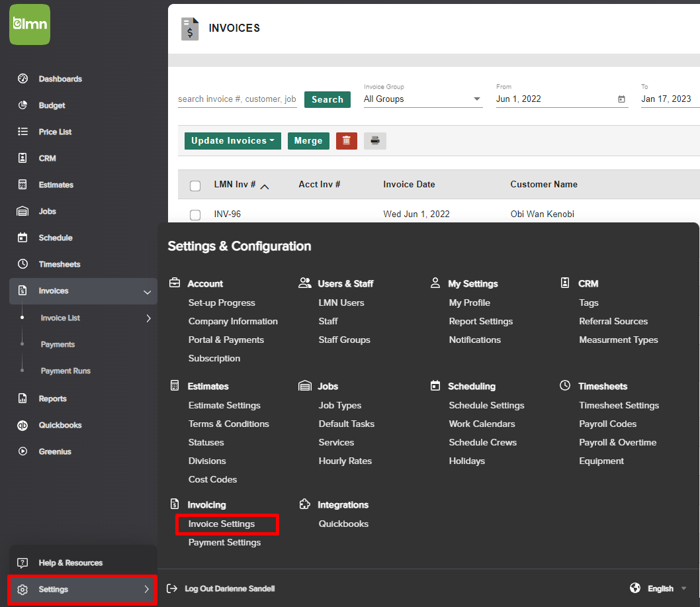
Task: Open the Invoice Group dropdown
Action: (423, 99)
